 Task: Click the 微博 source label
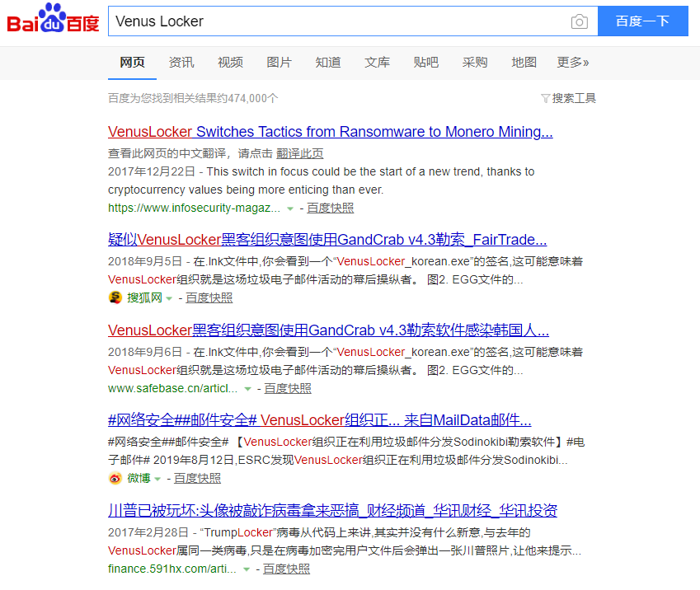139,479
